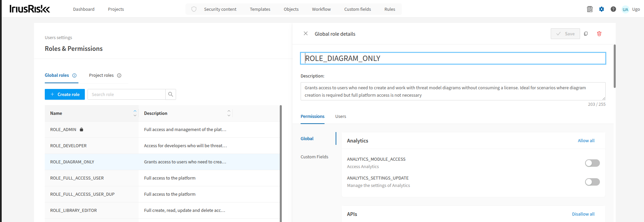Click the role name field ROLE_DIAGRAM_ONLY
This screenshot has height=222, width=644.
(453, 58)
